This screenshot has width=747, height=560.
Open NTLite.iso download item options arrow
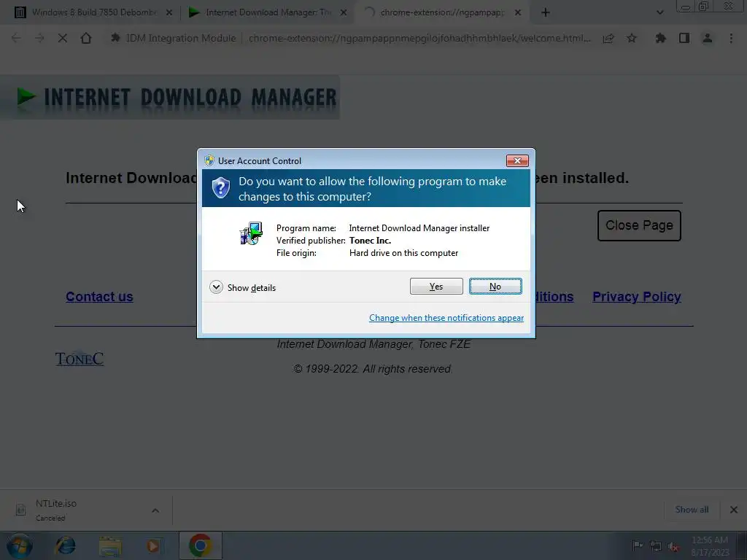point(155,510)
